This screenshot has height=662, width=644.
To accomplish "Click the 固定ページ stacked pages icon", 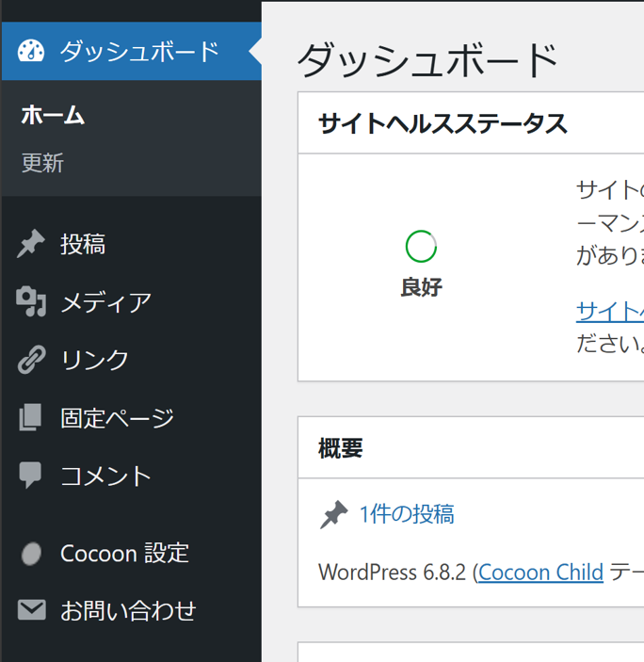I will (x=31, y=417).
